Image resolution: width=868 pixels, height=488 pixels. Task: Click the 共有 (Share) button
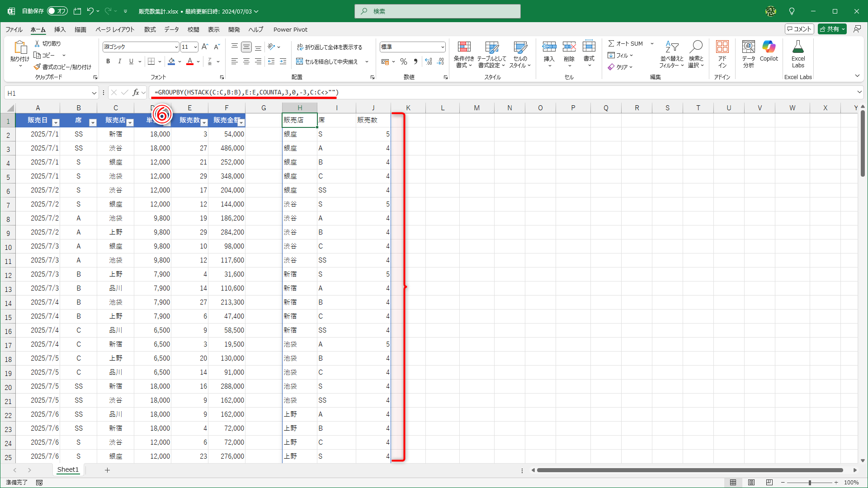pyautogui.click(x=832, y=28)
